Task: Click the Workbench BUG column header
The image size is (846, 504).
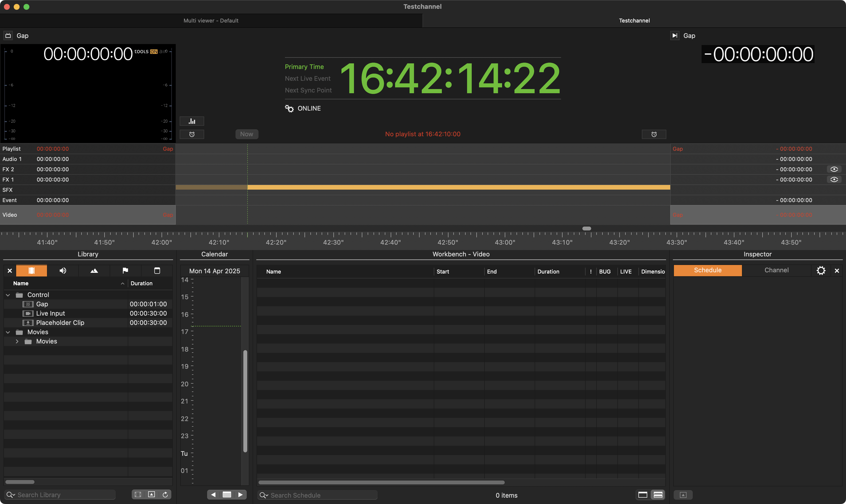Action: click(606, 271)
